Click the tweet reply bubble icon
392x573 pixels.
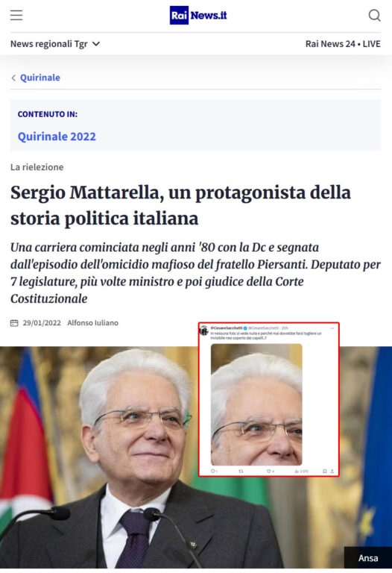(214, 471)
